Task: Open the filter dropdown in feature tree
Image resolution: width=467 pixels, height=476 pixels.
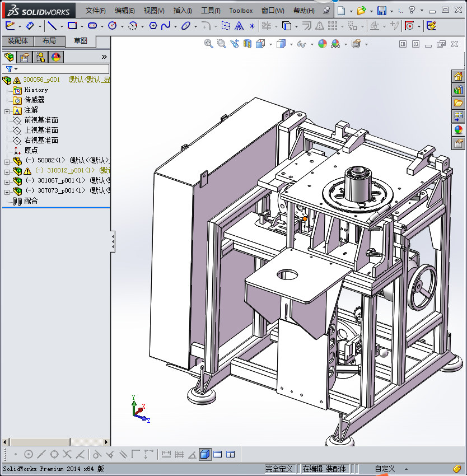Action: 12,69
